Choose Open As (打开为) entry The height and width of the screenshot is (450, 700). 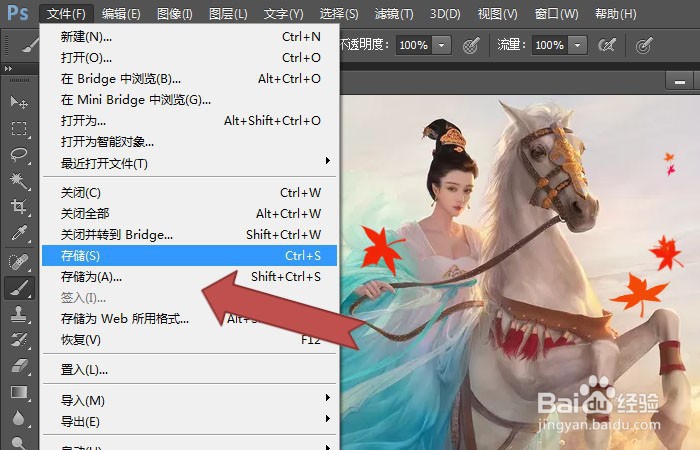[190, 121]
